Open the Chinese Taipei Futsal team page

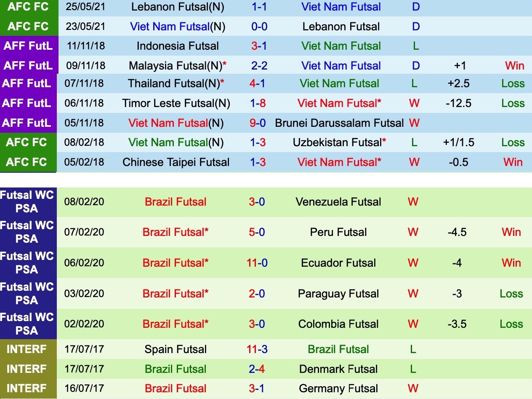click(176, 162)
